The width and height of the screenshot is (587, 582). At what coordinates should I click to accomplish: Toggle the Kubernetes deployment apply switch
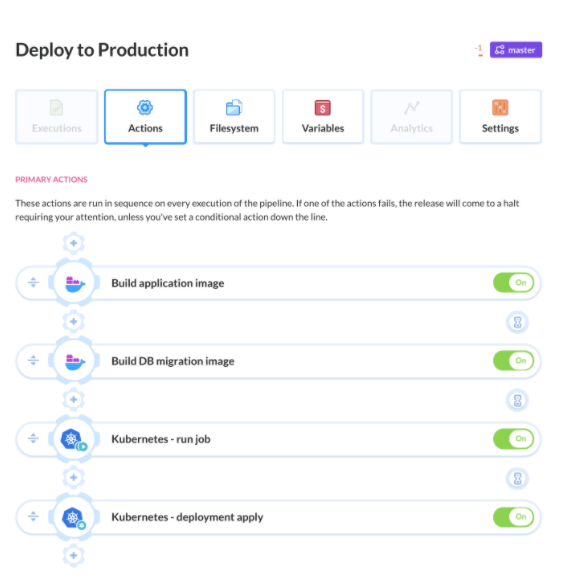point(513,517)
